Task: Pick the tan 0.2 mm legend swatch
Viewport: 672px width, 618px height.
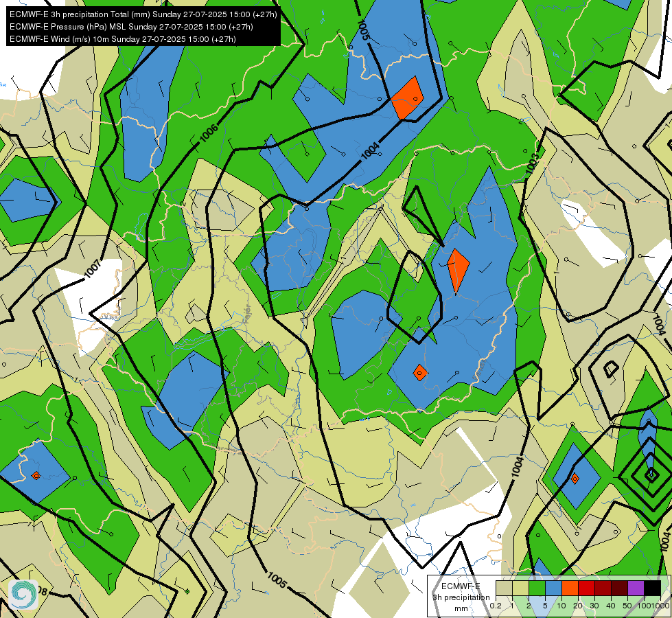Action: click(x=504, y=588)
